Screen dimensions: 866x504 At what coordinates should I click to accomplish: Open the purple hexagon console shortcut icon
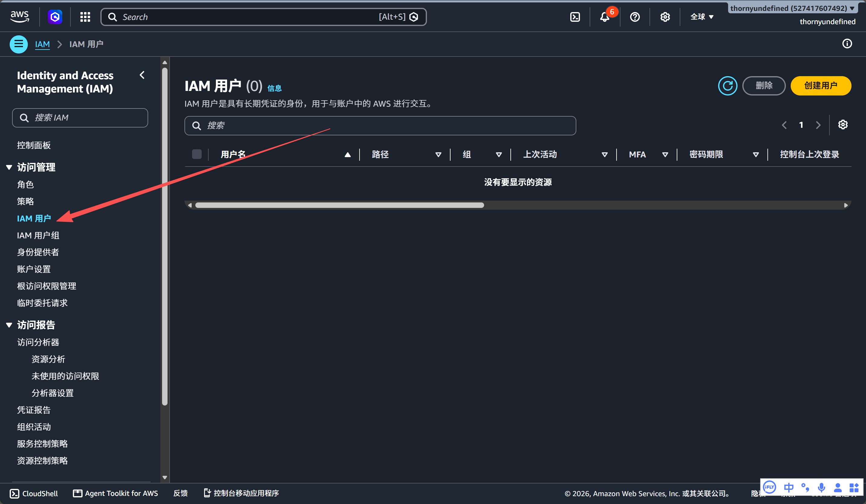(x=55, y=17)
